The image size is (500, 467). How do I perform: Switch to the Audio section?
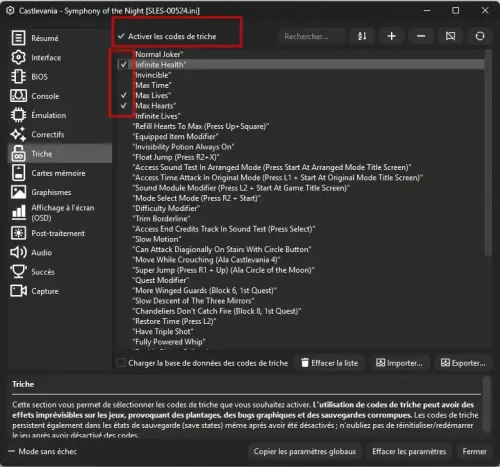tap(60, 252)
